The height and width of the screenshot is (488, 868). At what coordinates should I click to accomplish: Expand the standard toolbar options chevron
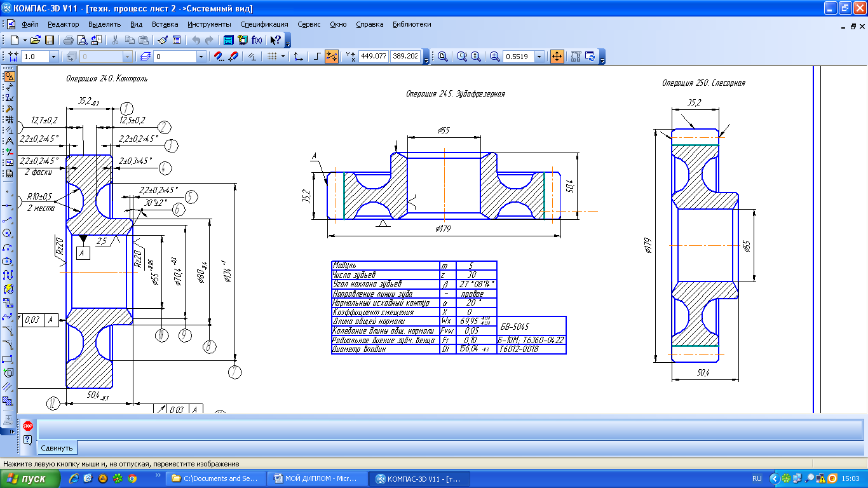pyautogui.click(x=288, y=42)
